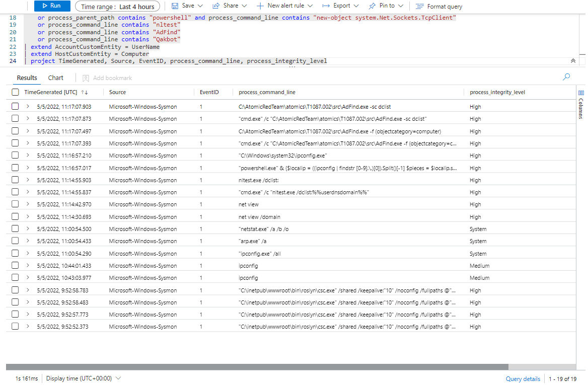The image size is (588, 385).
Task: Open the Query details link
Action: [x=523, y=379]
